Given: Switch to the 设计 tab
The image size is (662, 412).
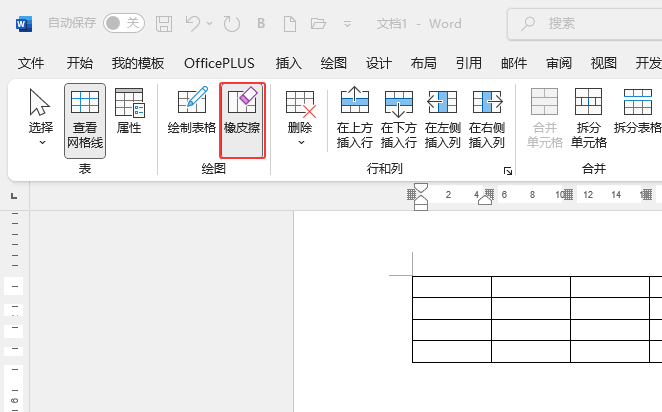Looking at the screenshot, I should pos(379,63).
